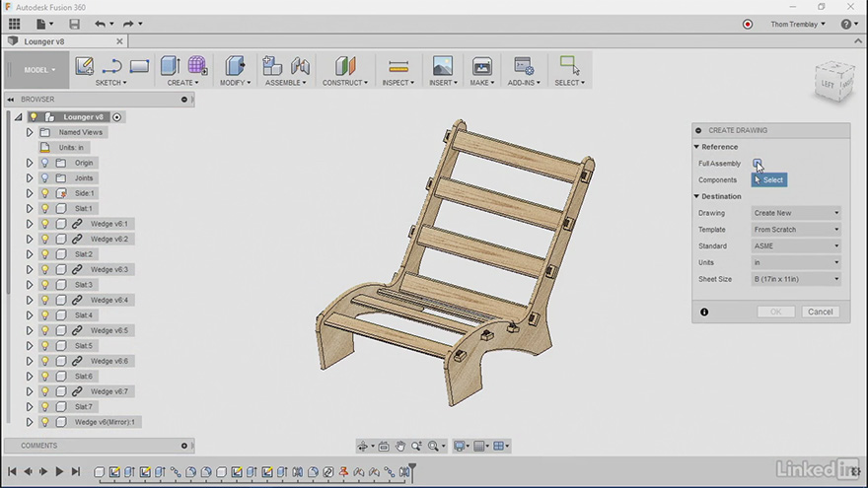
Task: Click the Select tool icon
Action: pyautogui.click(x=569, y=65)
